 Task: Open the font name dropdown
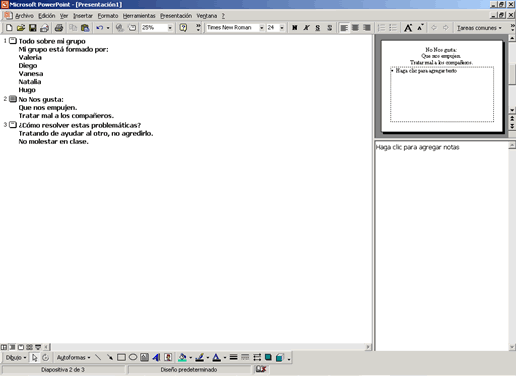point(262,28)
